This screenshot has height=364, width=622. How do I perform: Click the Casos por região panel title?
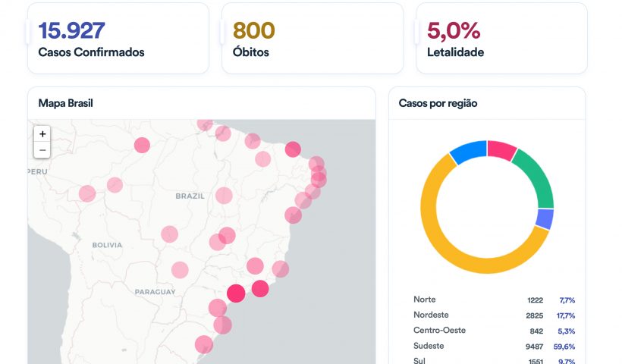coord(438,103)
